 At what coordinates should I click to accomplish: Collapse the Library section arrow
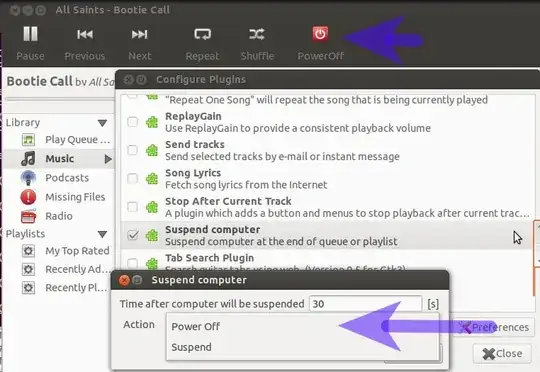point(102,123)
